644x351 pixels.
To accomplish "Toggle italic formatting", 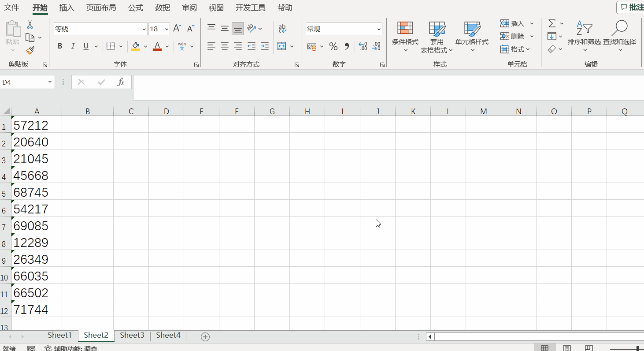I will [73, 46].
